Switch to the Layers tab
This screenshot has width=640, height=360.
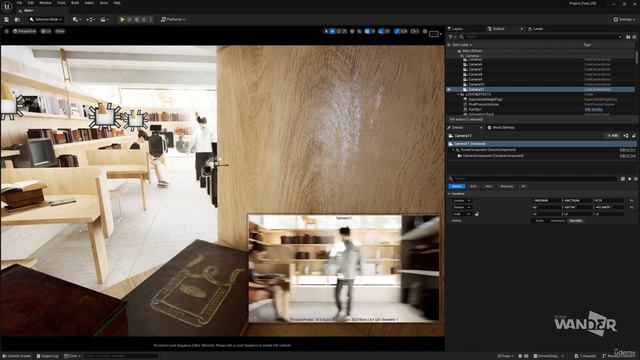pos(456,29)
